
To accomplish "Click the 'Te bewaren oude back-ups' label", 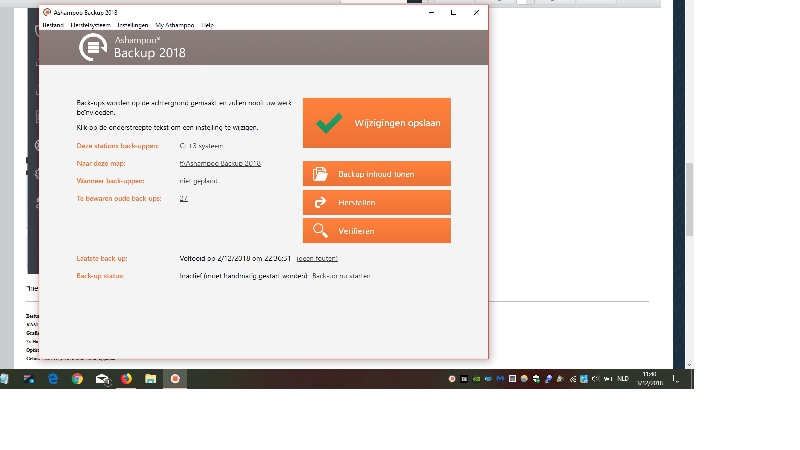I will (119, 198).
